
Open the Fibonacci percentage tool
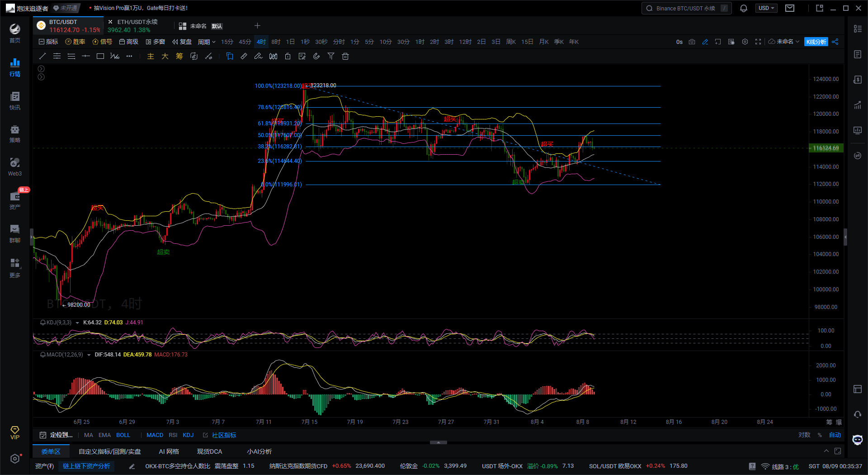(x=115, y=56)
